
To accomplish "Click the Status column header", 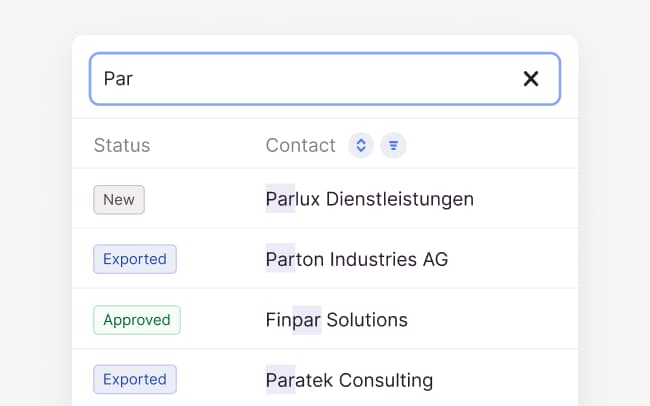I will [122, 146].
